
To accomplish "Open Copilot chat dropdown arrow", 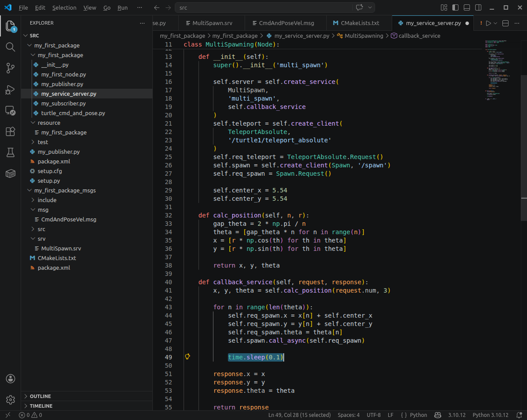I will 370,7.
